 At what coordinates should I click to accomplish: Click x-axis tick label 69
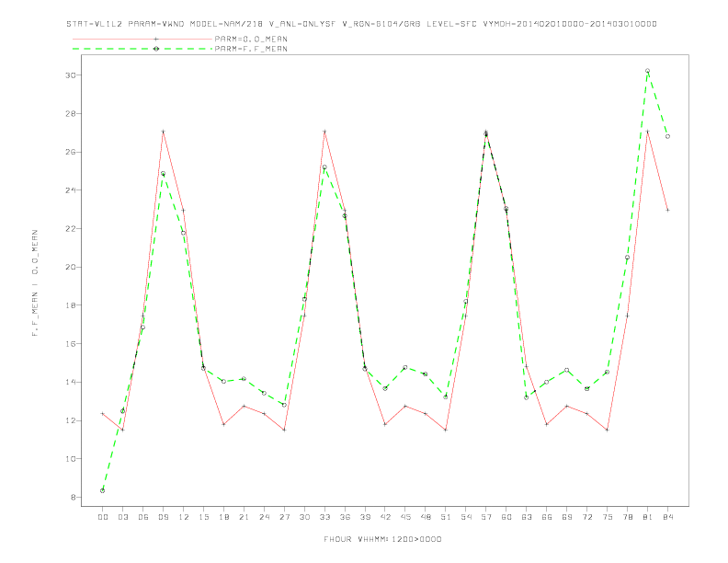[x=567, y=517]
